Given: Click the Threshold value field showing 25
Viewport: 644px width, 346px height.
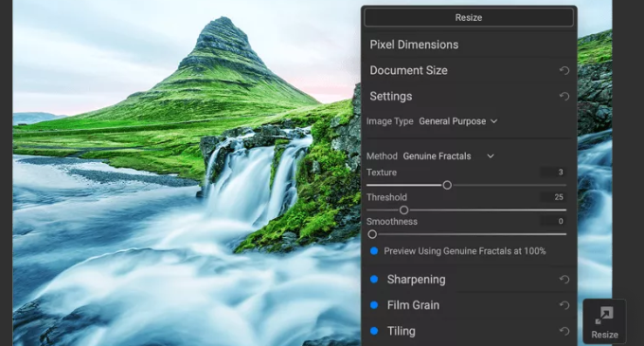Looking at the screenshot, I should click(553, 197).
